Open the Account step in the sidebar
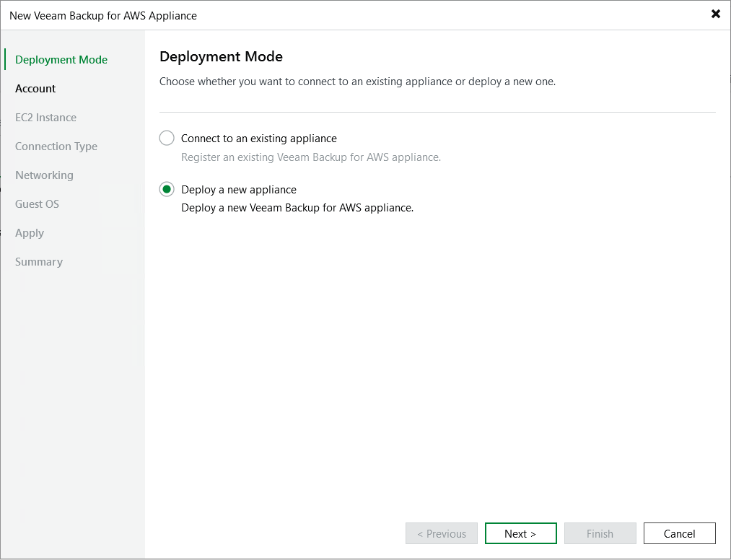731x560 pixels. pos(35,88)
